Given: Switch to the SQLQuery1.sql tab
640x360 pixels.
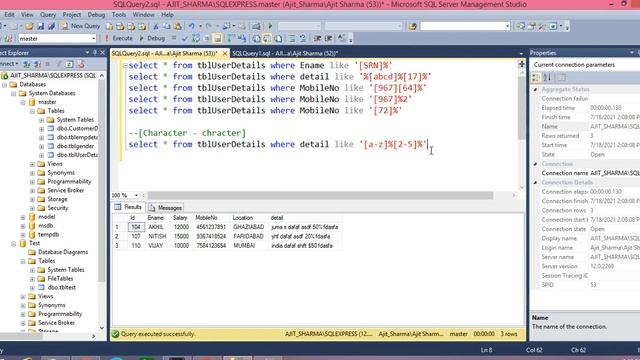Looking at the screenshot, I should point(285,53).
